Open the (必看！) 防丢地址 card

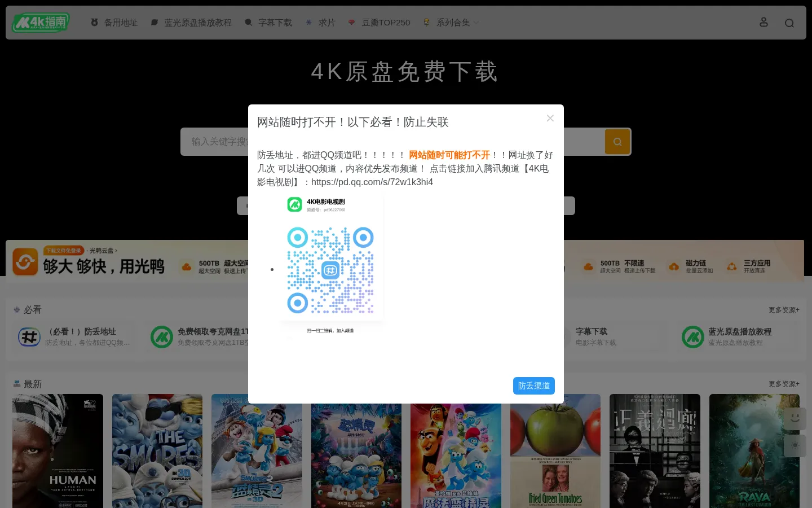75,337
